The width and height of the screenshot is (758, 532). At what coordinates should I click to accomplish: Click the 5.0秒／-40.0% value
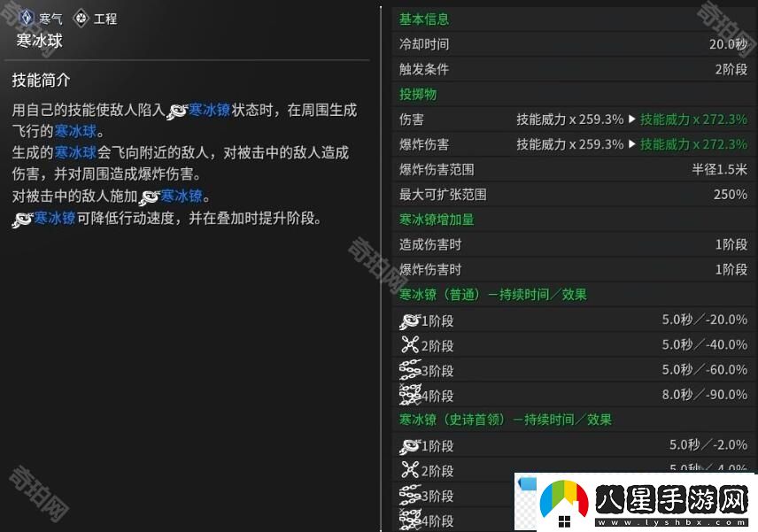pyautogui.click(x=705, y=345)
